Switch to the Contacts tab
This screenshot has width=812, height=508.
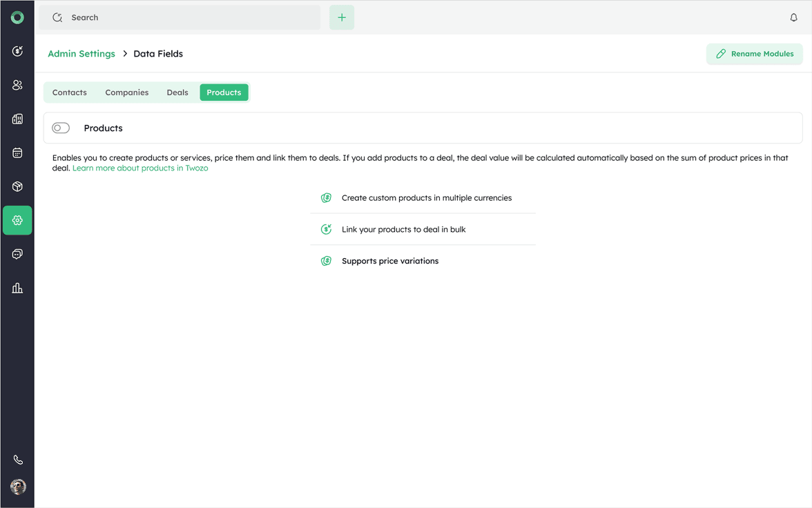[70, 92]
